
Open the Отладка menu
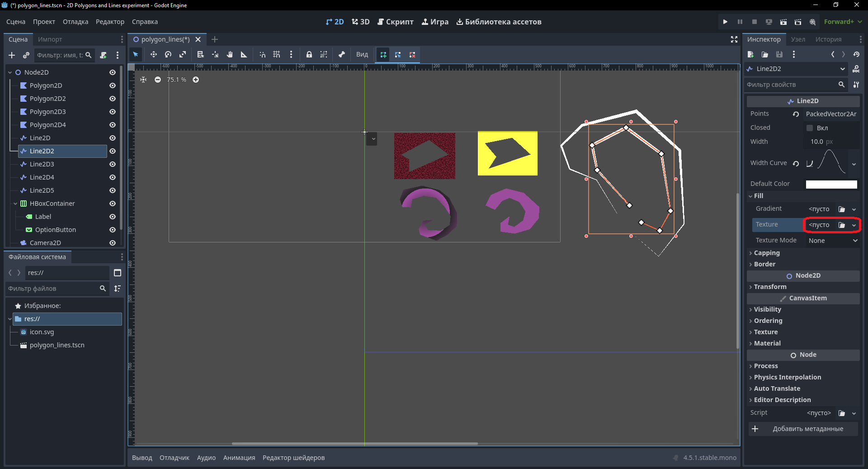[x=75, y=22]
